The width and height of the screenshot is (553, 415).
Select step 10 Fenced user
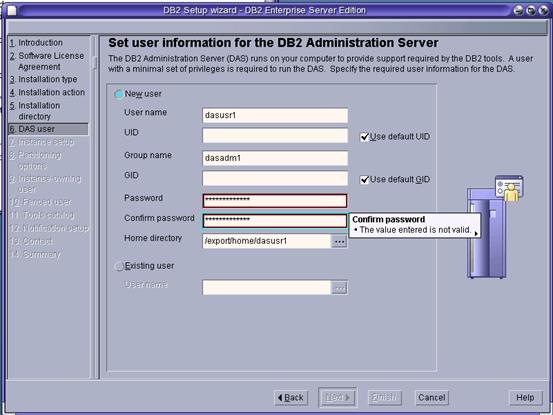(41, 202)
